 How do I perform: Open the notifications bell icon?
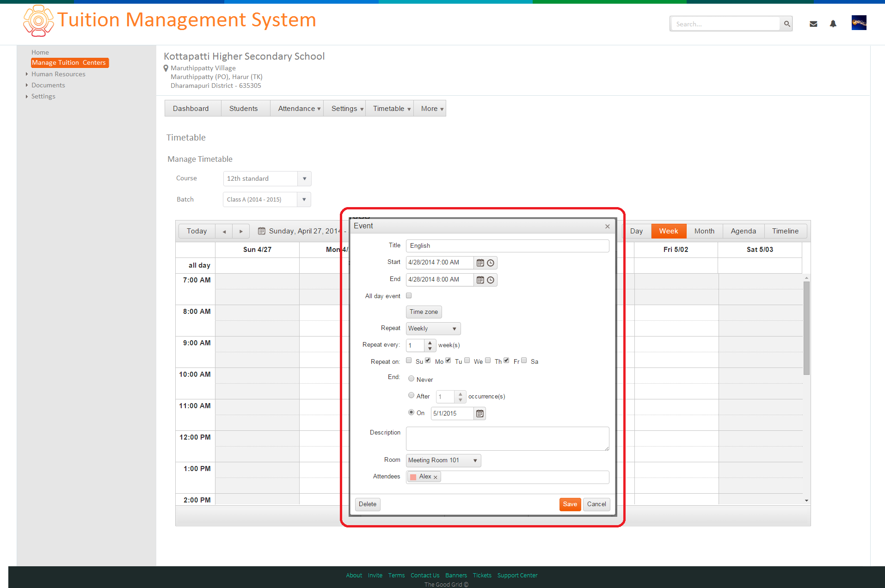[x=833, y=24]
